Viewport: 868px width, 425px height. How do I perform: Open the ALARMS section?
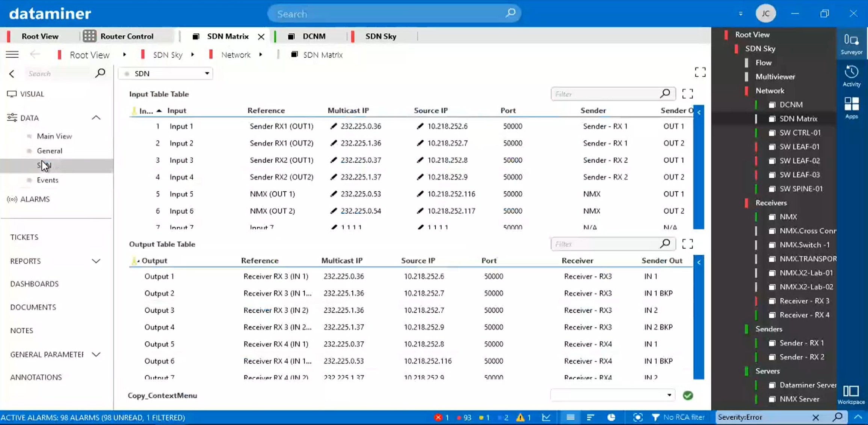tap(35, 199)
